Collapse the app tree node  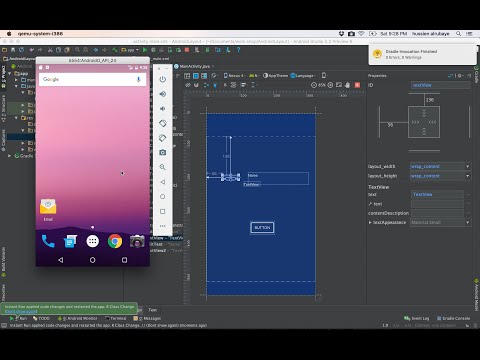click(x=10, y=73)
